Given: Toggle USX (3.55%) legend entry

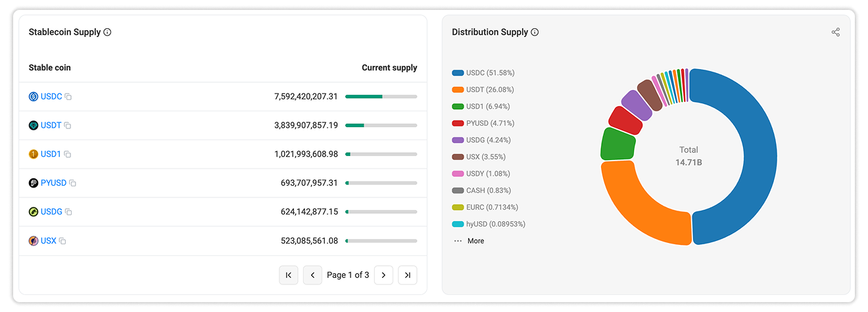Looking at the screenshot, I should point(479,157).
